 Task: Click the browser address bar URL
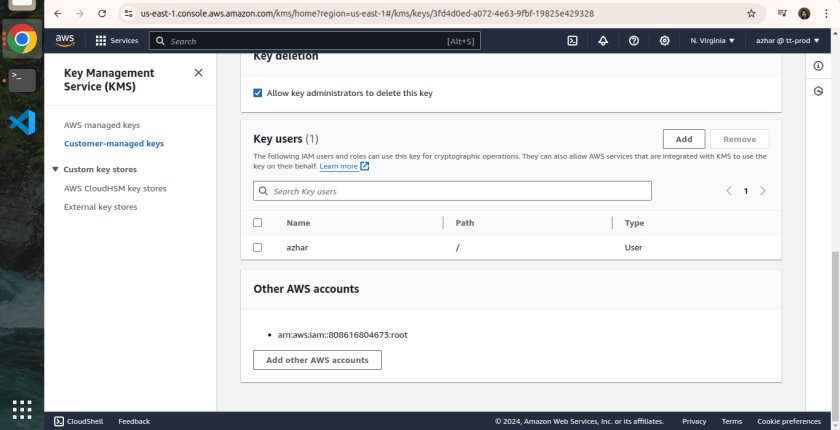367,13
